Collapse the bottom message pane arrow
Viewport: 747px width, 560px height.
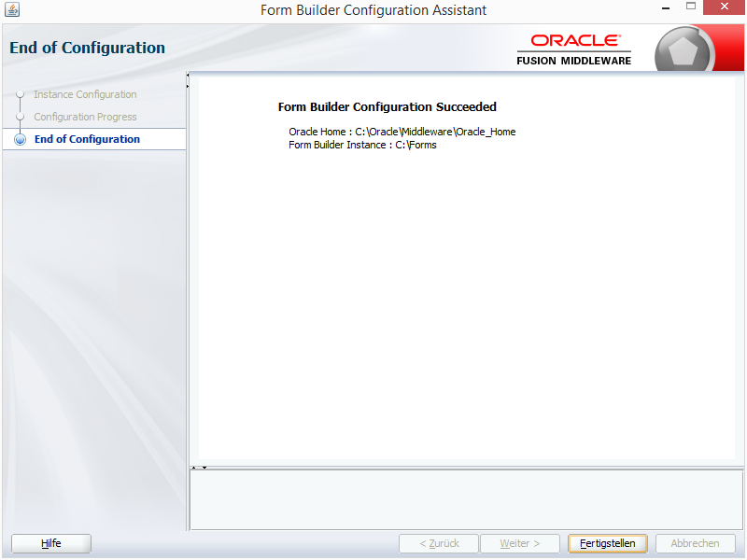[x=204, y=468]
